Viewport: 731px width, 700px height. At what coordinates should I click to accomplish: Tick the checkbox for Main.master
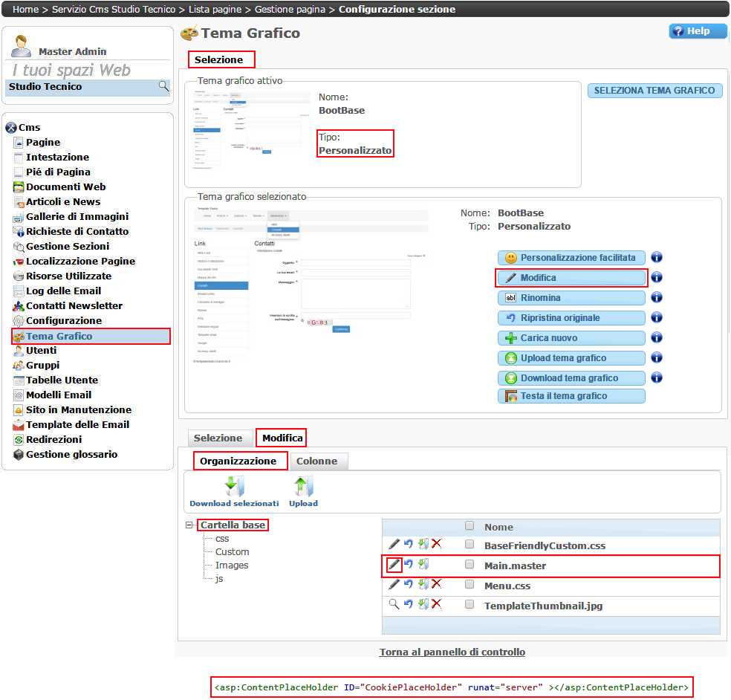pos(470,565)
